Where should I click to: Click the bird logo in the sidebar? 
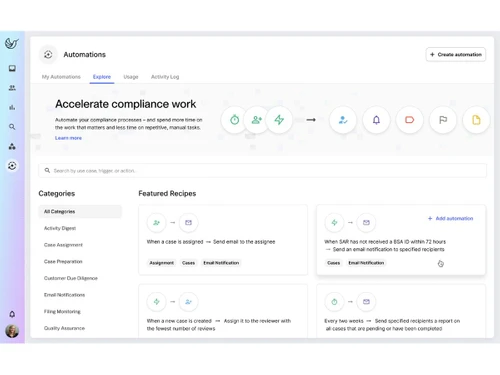pyautogui.click(x=12, y=43)
